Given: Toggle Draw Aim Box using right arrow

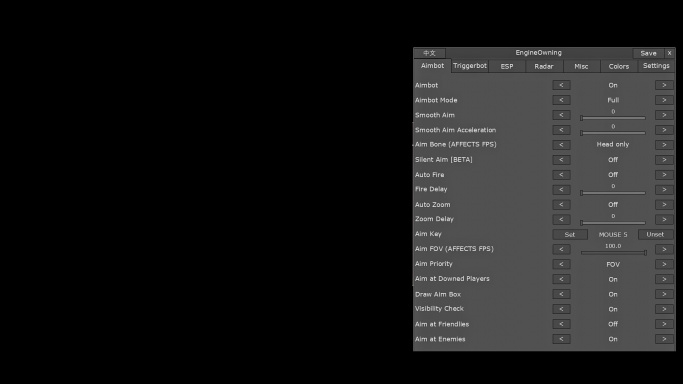Looking at the screenshot, I should pyautogui.click(x=664, y=294).
